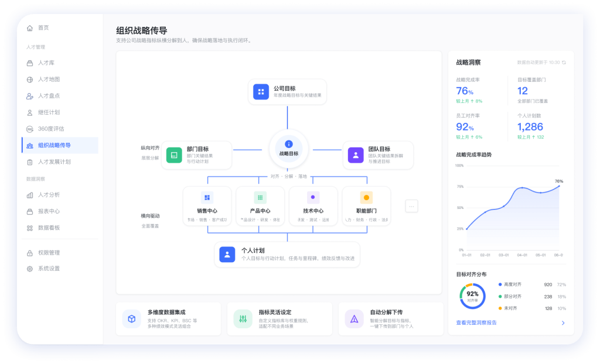
Task: Click the blue 个人计划 person icon
Action: coord(227,254)
